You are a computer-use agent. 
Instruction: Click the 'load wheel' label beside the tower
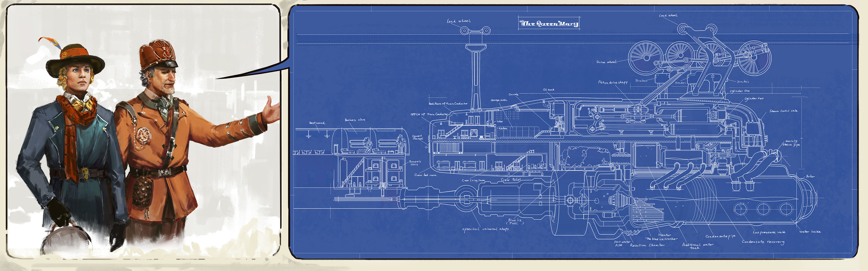coord(459,21)
